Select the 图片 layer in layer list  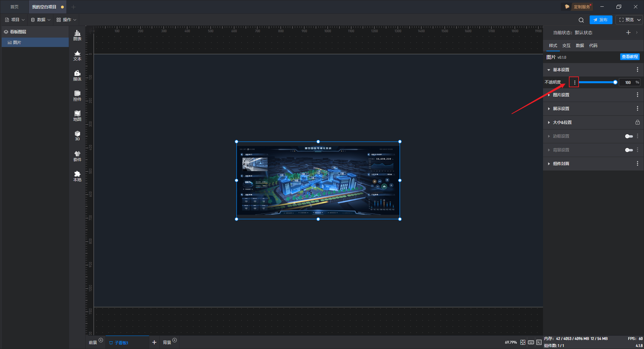(x=17, y=43)
